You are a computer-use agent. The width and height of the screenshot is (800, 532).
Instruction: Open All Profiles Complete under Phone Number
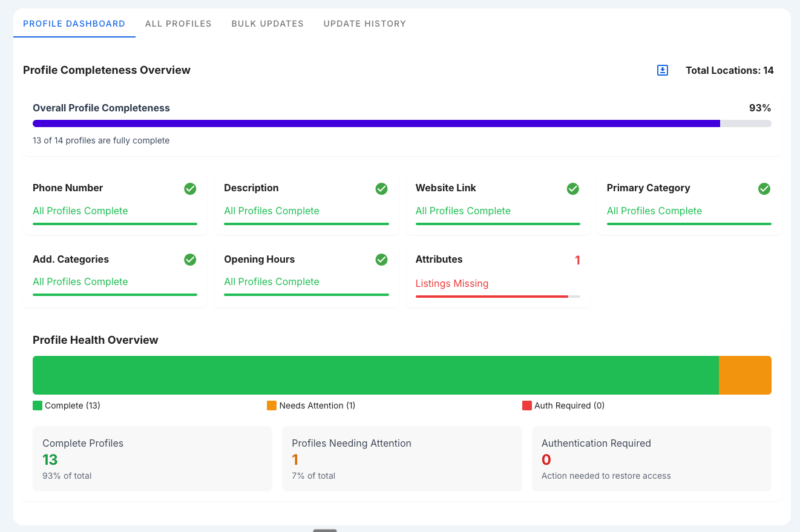tap(80, 211)
